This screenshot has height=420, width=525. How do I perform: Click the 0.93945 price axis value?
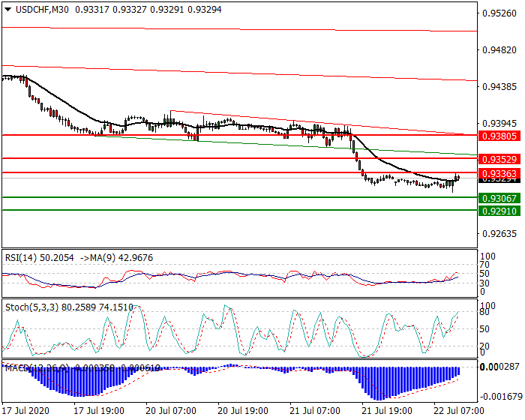pos(499,124)
